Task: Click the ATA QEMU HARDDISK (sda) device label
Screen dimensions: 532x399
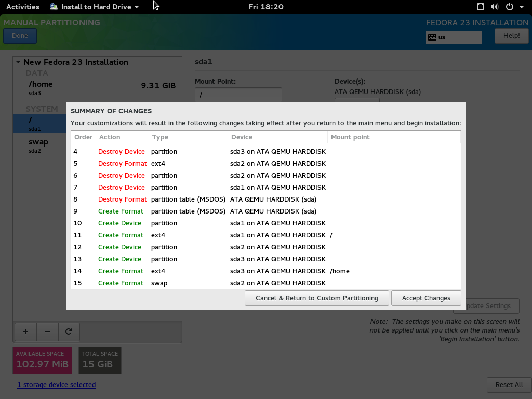Action: pyautogui.click(x=378, y=91)
